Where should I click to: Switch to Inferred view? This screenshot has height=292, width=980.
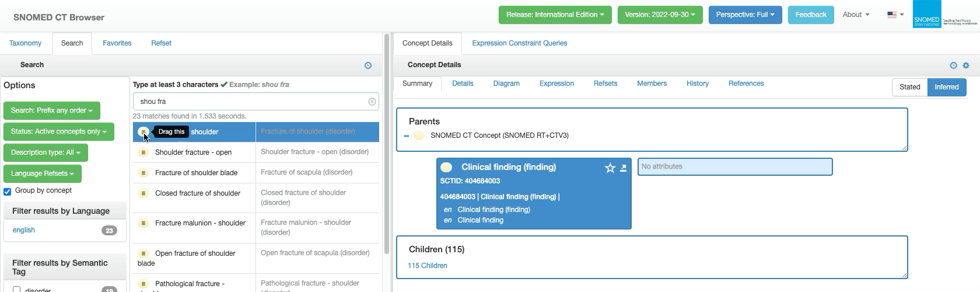point(946,87)
